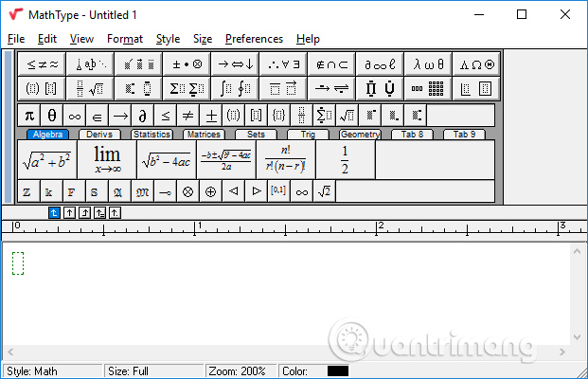The image size is (588, 379).
Task: Insert the square root of 2 expression
Action: point(324,191)
